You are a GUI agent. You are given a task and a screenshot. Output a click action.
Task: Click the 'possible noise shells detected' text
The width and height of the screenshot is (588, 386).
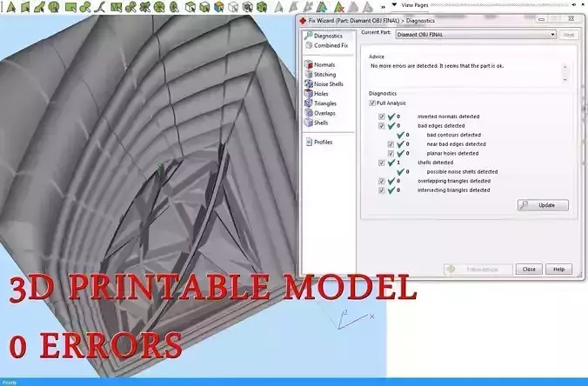pyautogui.click(x=462, y=171)
